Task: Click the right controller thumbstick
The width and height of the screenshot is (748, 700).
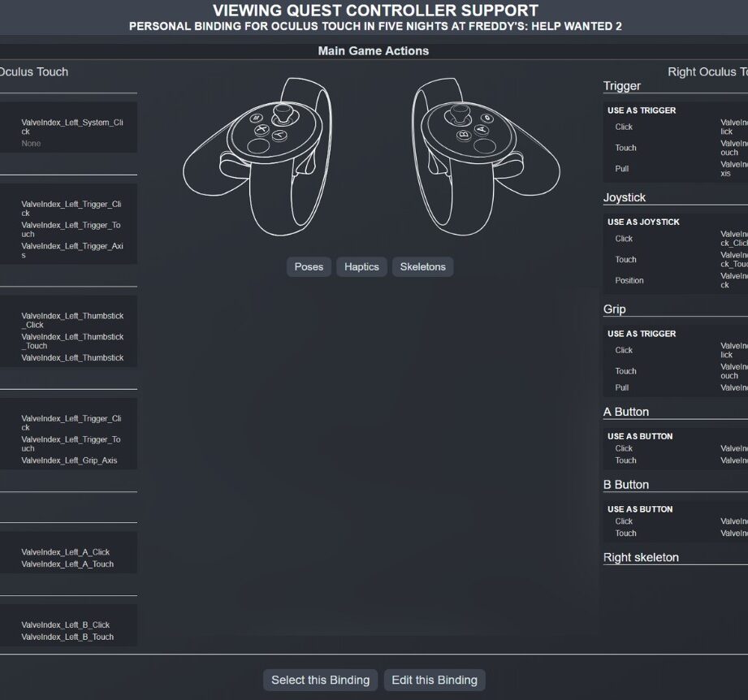Action: [x=459, y=115]
